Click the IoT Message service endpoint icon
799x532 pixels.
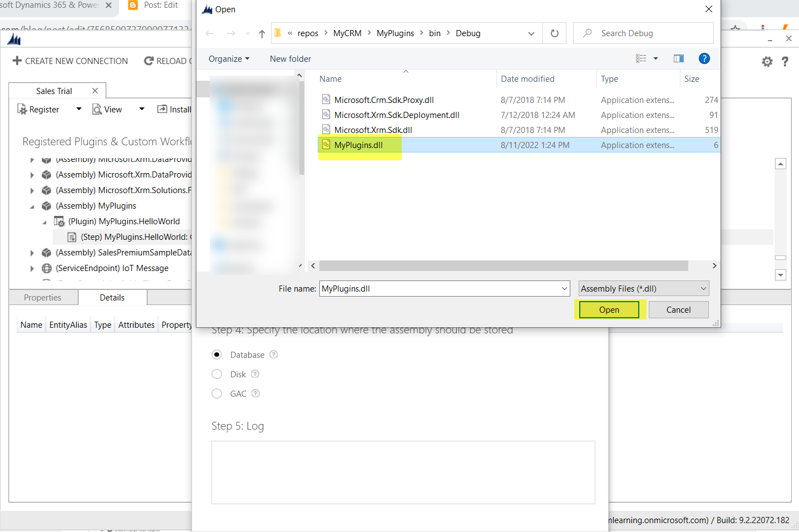47,268
